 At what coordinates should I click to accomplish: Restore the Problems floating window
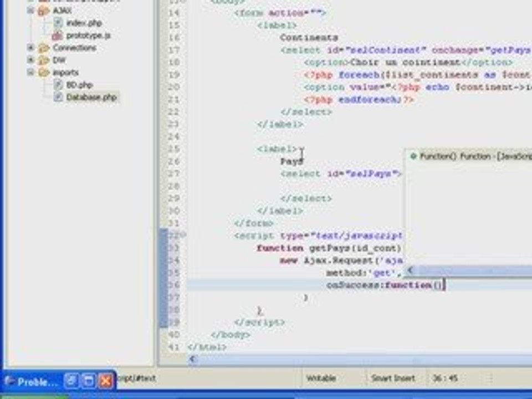71,381
